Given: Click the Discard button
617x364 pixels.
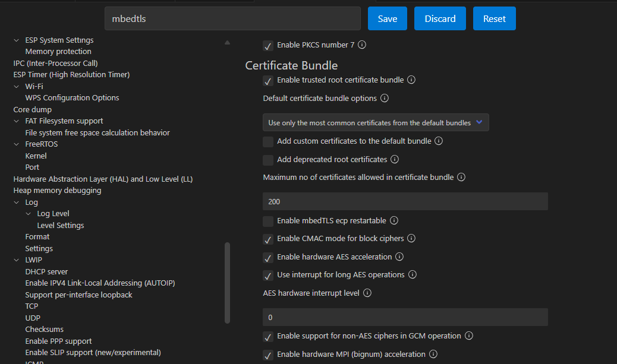Looking at the screenshot, I should click(x=440, y=19).
